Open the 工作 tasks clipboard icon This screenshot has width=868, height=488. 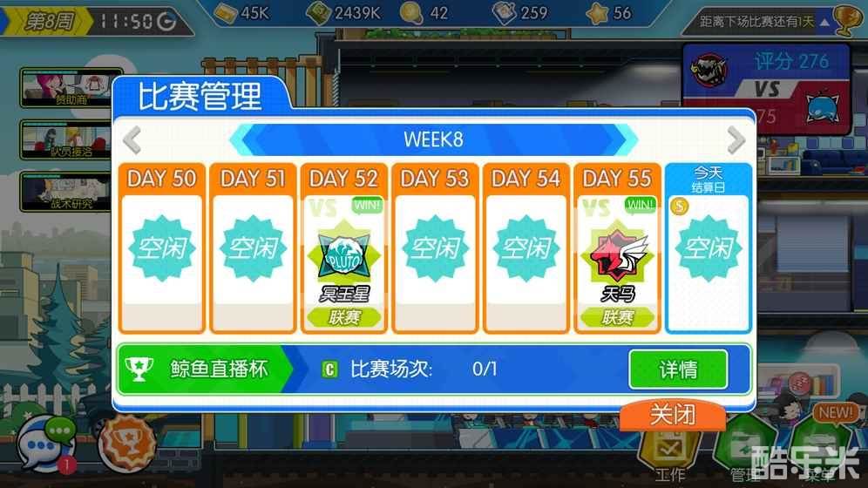pos(669,451)
